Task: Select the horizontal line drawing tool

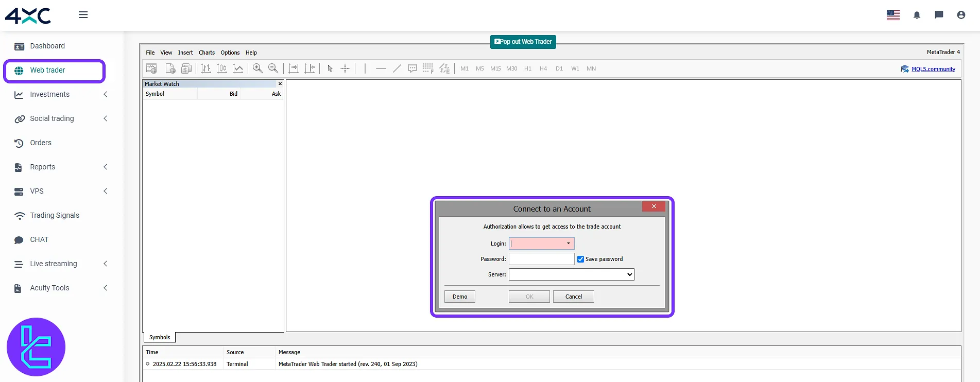Action: (381, 68)
